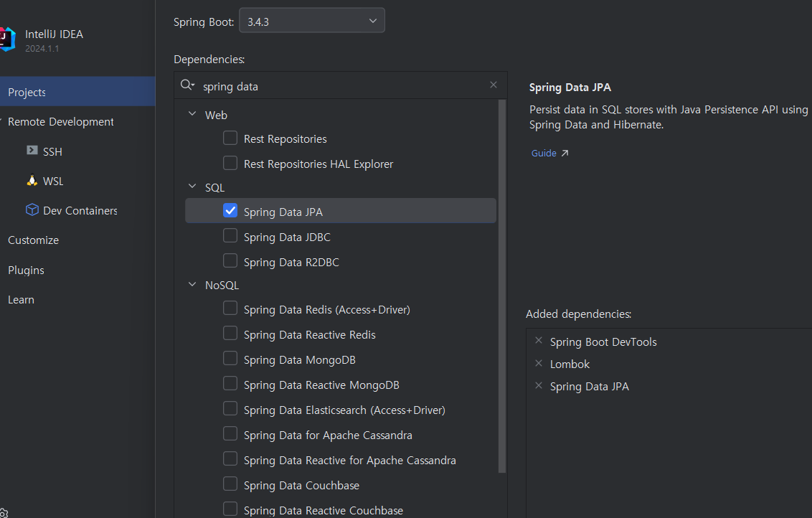812x518 pixels.
Task: Open the SSH remote development item
Action: pos(52,152)
